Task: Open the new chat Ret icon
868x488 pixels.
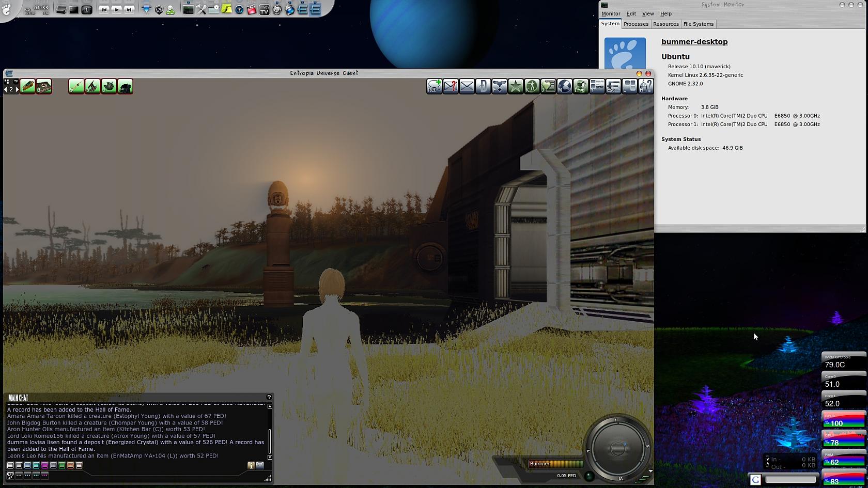Action: click(x=434, y=86)
